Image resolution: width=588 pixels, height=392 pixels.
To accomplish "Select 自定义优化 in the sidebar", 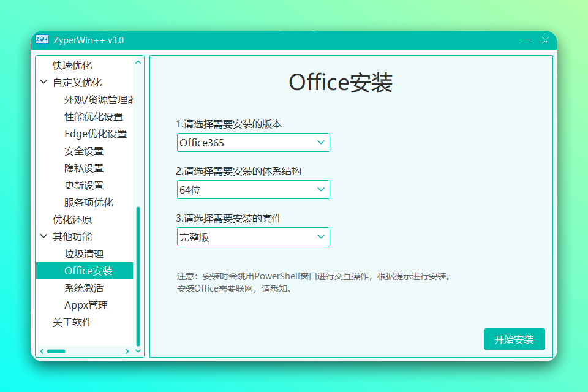I will click(x=77, y=82).
